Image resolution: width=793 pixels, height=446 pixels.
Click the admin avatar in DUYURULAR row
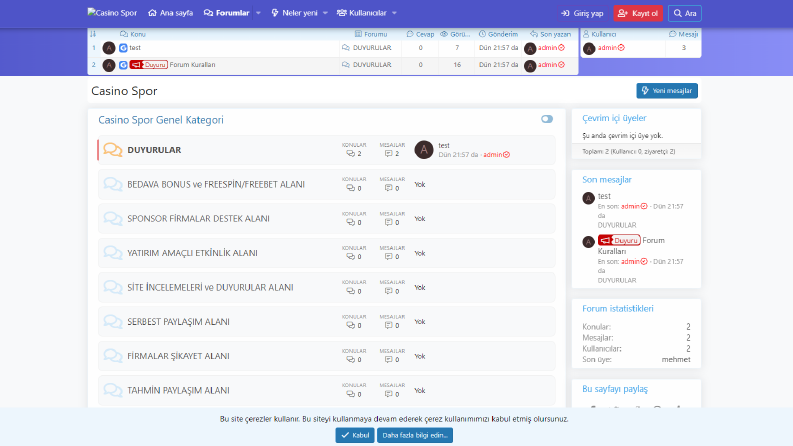tap(424, 150)
